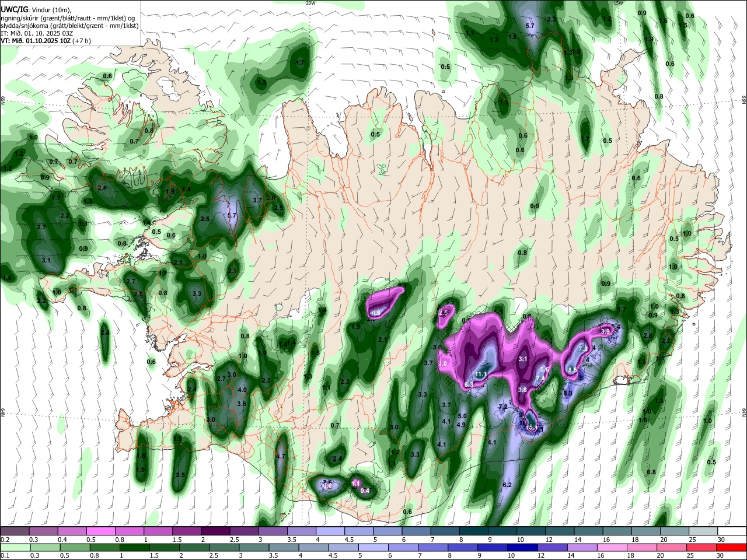This screenshot has width=747, height=560.
Task: Select the 5.0 precipitation value label
Action: point(462,416)
